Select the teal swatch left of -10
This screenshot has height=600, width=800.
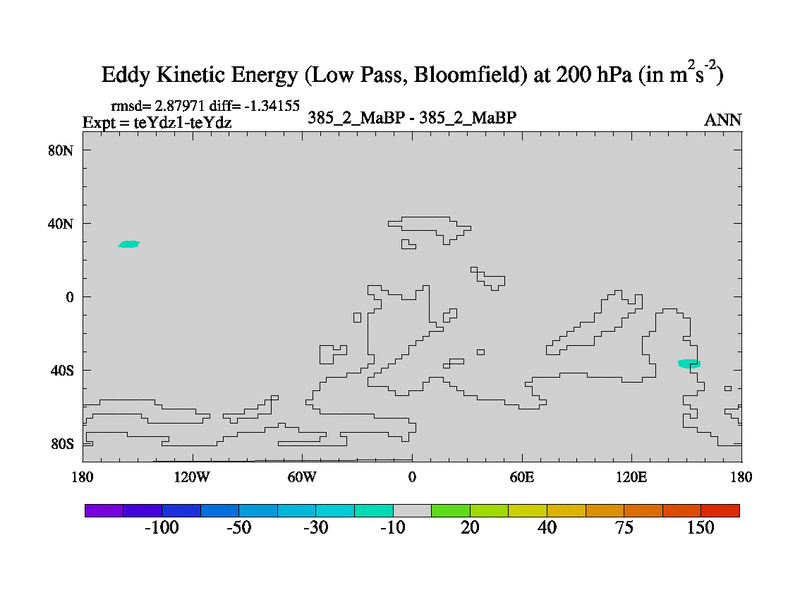tap(374, 510)
